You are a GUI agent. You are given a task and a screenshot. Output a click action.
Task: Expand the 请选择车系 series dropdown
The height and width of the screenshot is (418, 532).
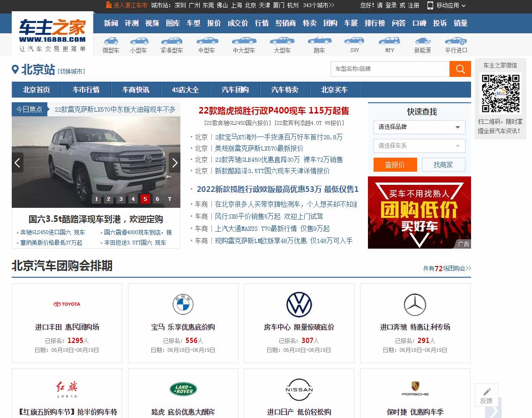pyautogui.click(x=419, y=146)
